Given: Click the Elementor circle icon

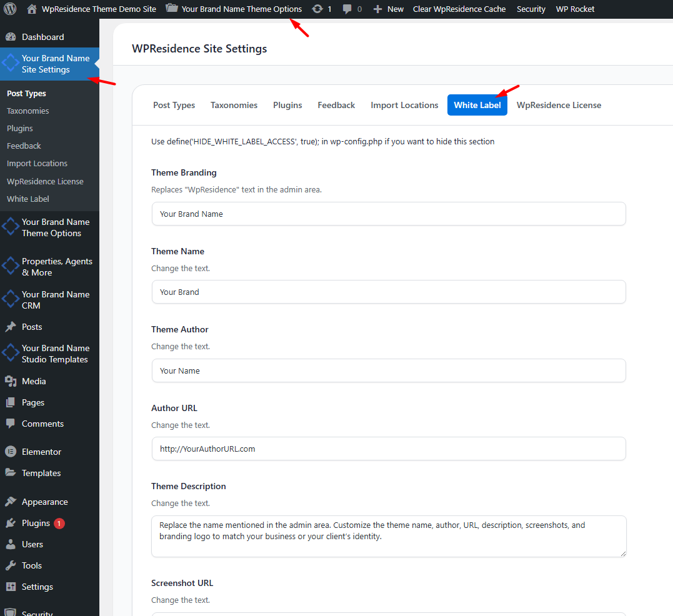Looking at the screenshot, I should [11, 452].
